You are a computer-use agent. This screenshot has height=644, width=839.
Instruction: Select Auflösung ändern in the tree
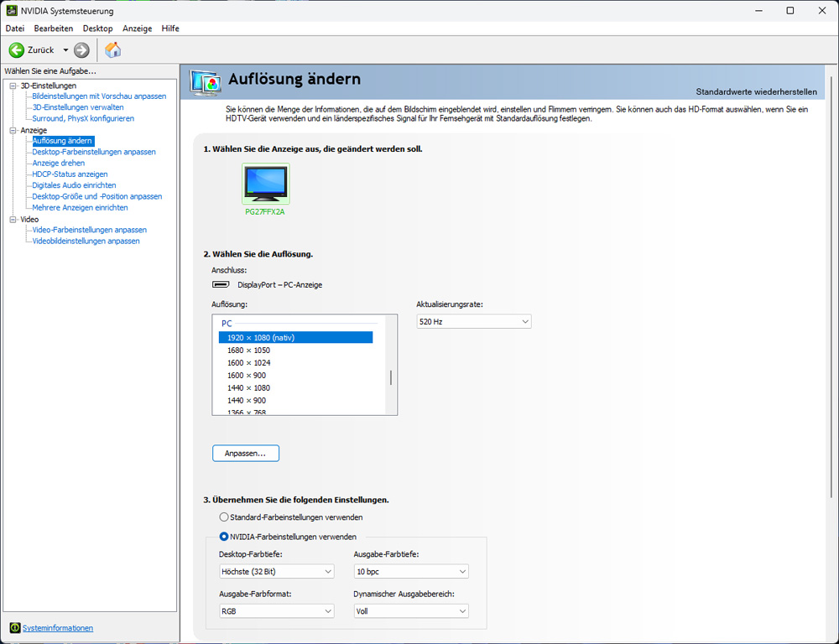coord(63,141)
